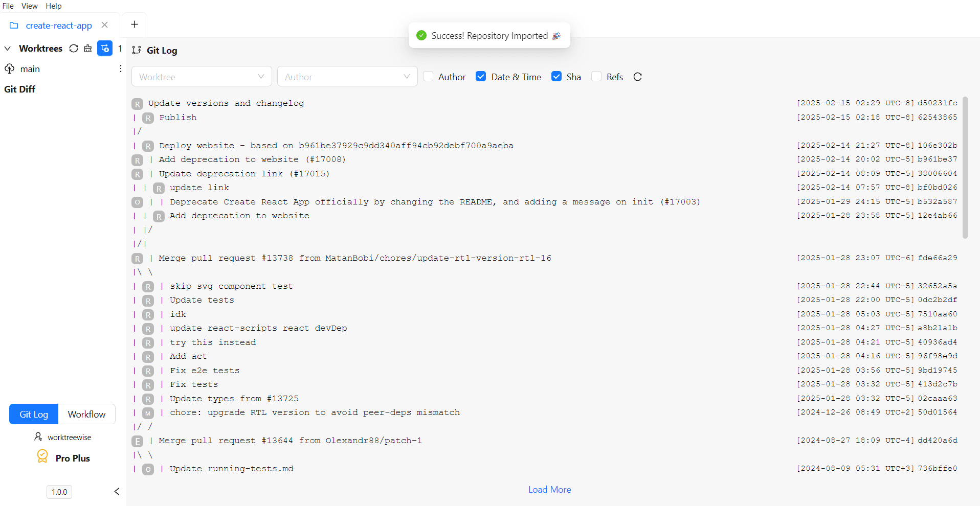
Task: Switch to the Workflow tab
Action: pyautogui.click(x=86, y=414)
